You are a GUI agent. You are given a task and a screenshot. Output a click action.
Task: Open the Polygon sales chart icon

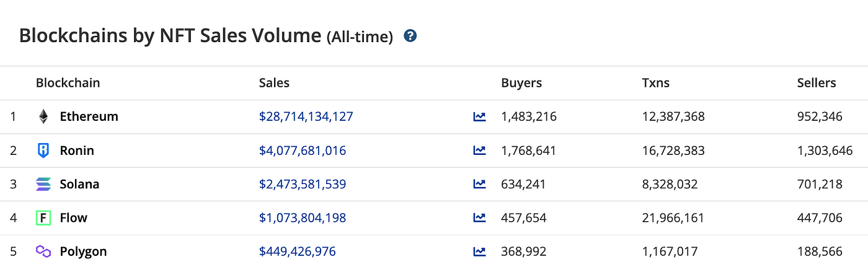(479, 252)
